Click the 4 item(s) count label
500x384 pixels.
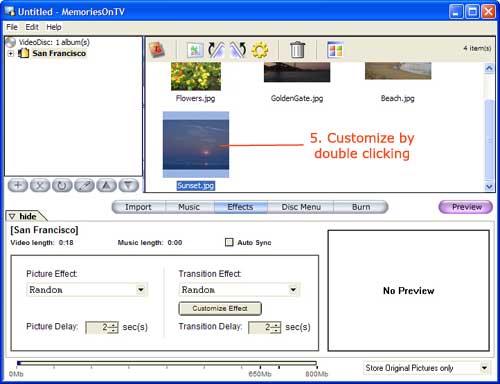click(x=477, y=48)
